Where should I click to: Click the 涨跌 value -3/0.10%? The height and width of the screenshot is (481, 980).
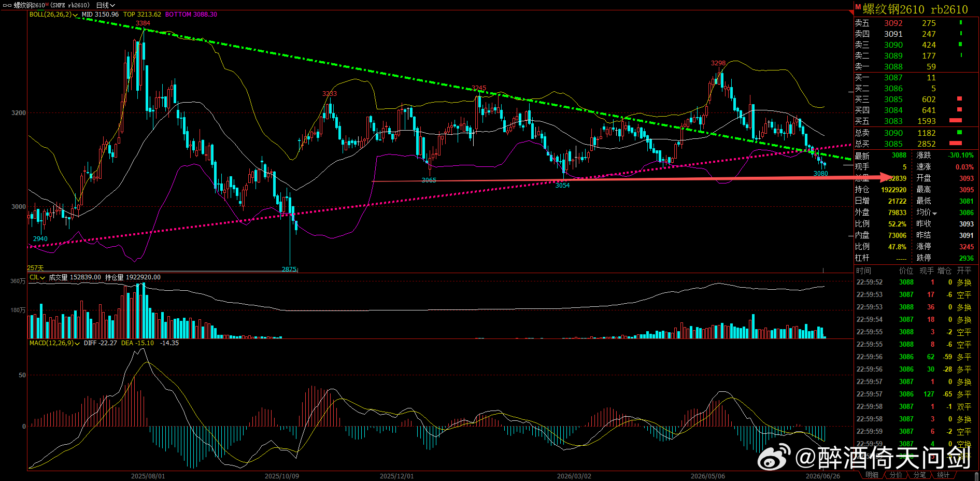961,155
